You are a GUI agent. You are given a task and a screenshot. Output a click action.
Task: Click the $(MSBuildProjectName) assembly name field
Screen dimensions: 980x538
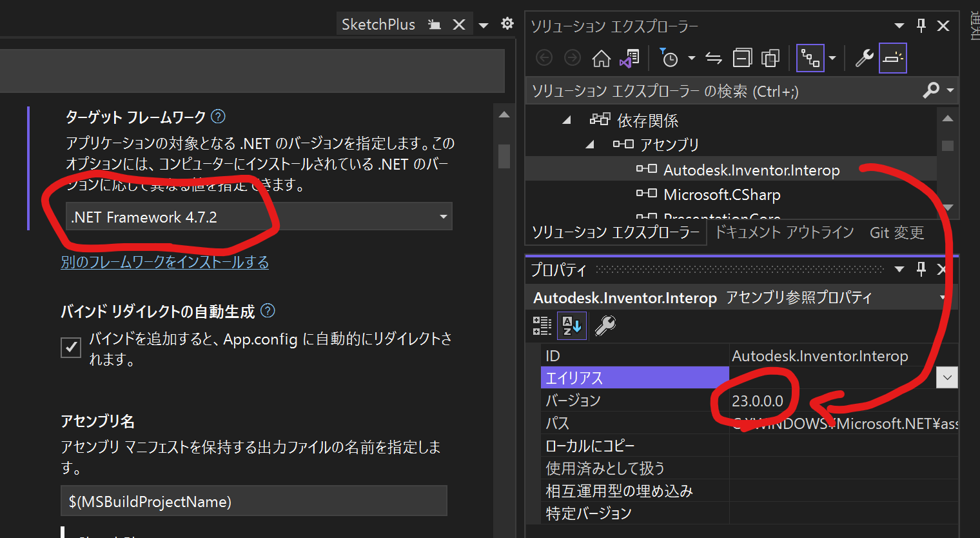(x=253, y=500)
